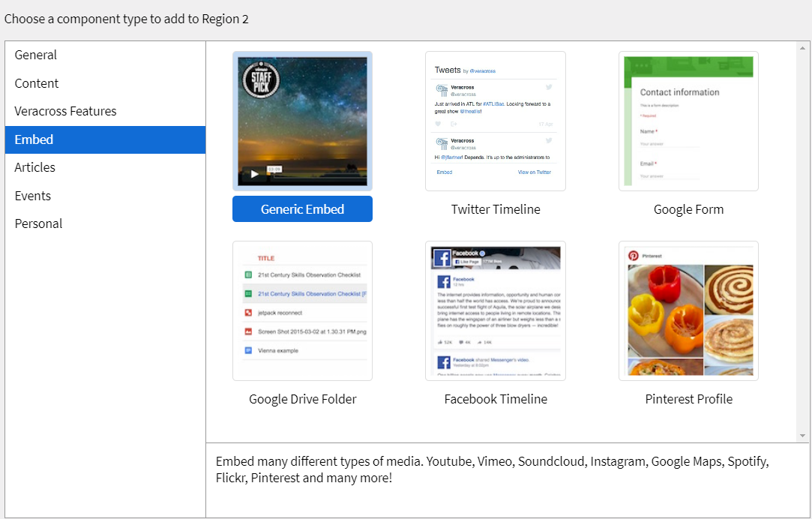Click the retweet icon in the Twitter preview

tap(454, 124)
